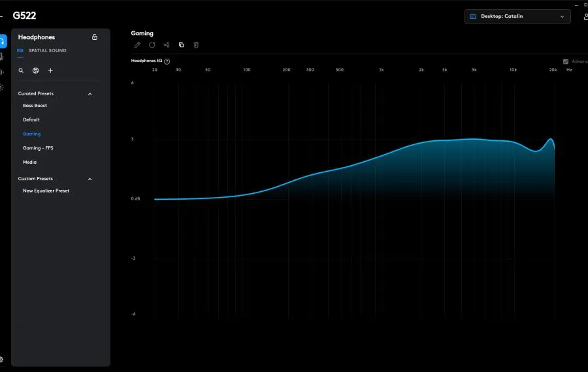
Task: Duplicate the Gaming preset
Action: [181, 45]
